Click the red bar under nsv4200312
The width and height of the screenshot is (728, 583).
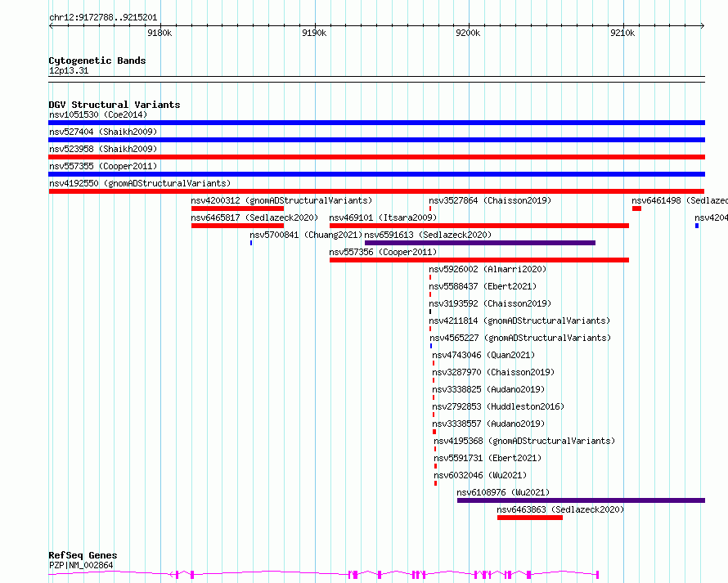pyautogui.click(x=237, y=209)
